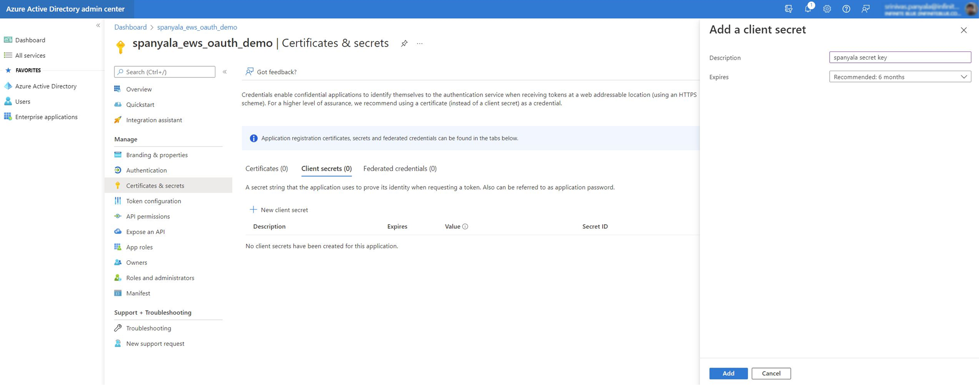The height and width of the screenshot is (390, 980).
Task: Click the Description column header
Action: (269, 226)
